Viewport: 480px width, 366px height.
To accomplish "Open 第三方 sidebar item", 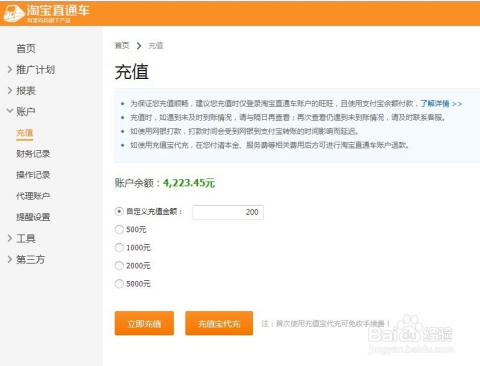I will tap(30, 259).
